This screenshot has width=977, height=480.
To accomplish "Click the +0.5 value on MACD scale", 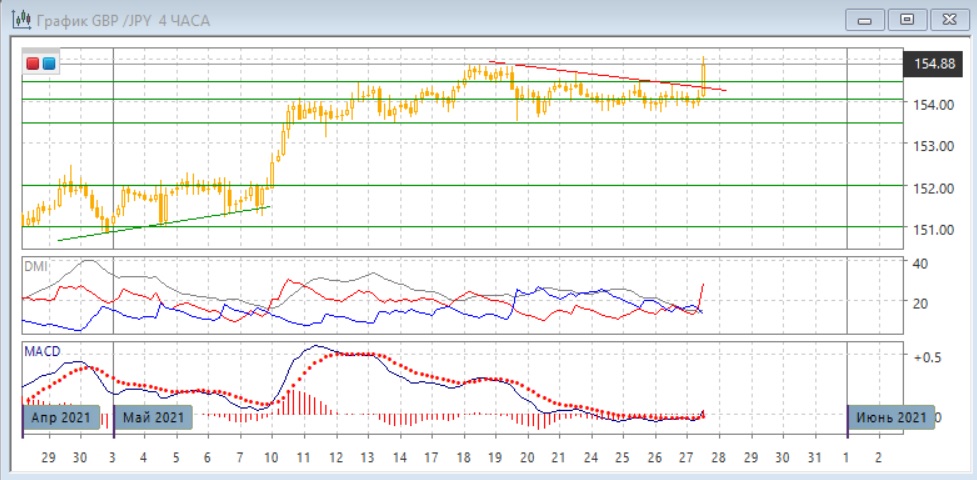I will click(x=940, y=357).
